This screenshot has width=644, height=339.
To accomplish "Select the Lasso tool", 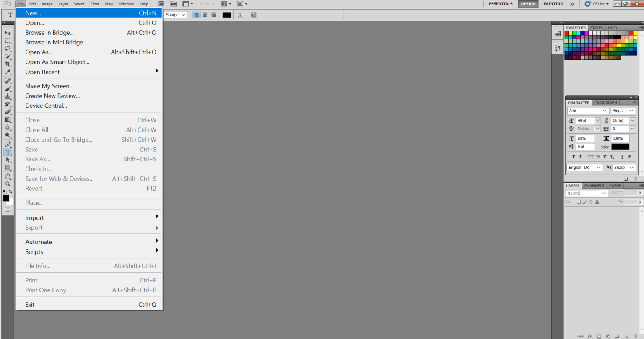I will [8, 48].
